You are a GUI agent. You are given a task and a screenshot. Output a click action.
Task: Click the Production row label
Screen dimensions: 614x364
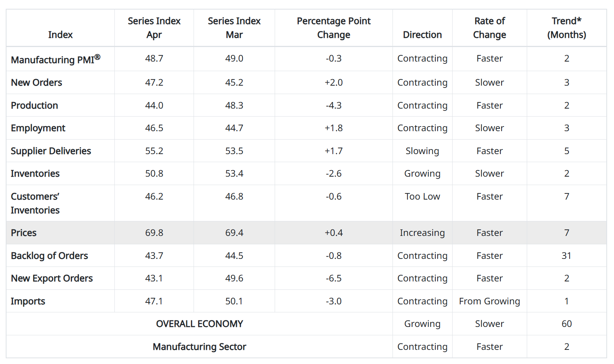[34, 106]
